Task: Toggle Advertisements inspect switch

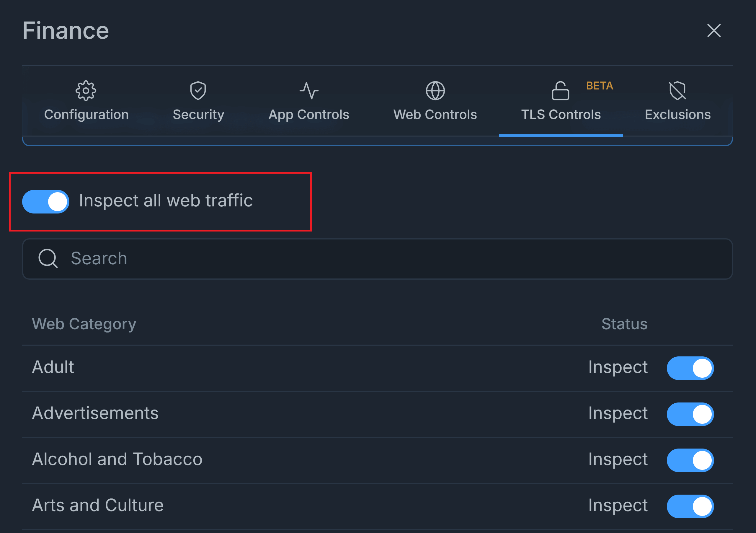Action: (x=690, y=414)
